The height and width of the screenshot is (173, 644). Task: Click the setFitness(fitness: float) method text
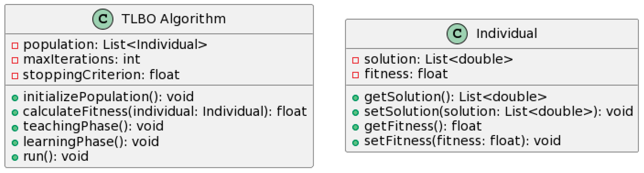point(462,141)
